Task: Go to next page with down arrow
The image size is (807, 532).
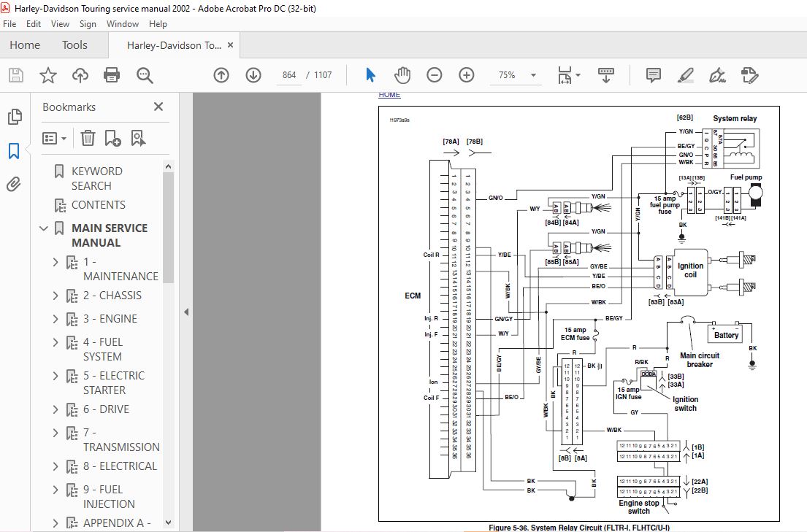Action: pos(253,75)
